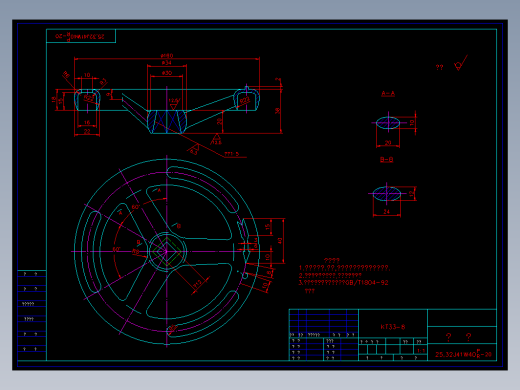Viewport: 520px width, 390px height.
Task: Click the KT33-8 material cell in title block
Action: (x=393, y=327)
